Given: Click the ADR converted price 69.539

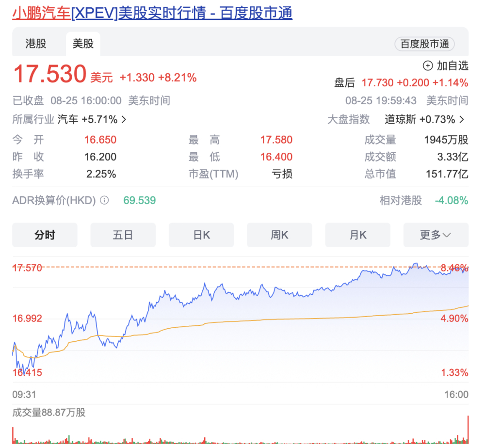Looking at the screenshot, I should 140,200.
